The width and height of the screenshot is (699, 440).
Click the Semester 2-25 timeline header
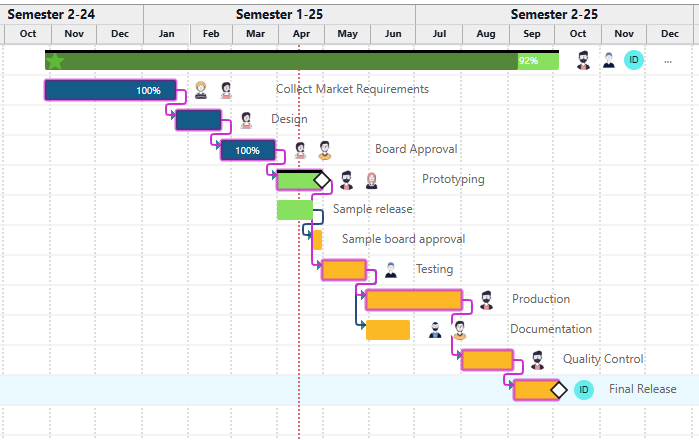tap(554, 14)
